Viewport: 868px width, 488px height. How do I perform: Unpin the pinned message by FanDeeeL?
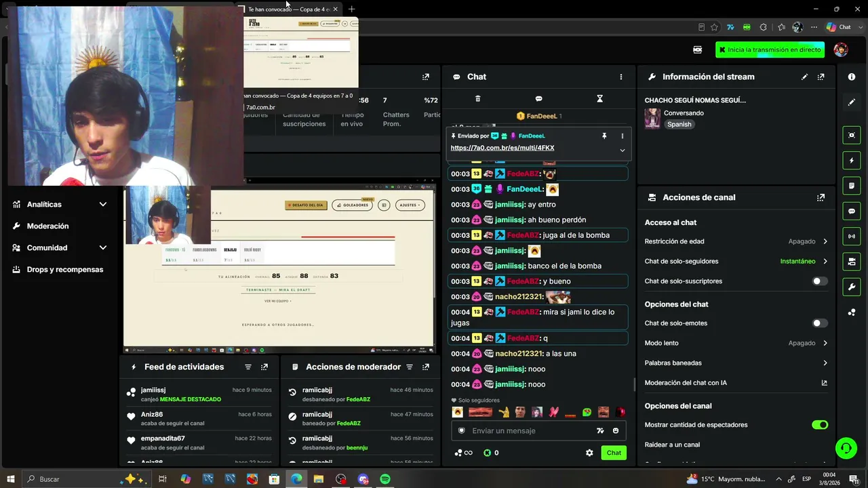point(604,136)
